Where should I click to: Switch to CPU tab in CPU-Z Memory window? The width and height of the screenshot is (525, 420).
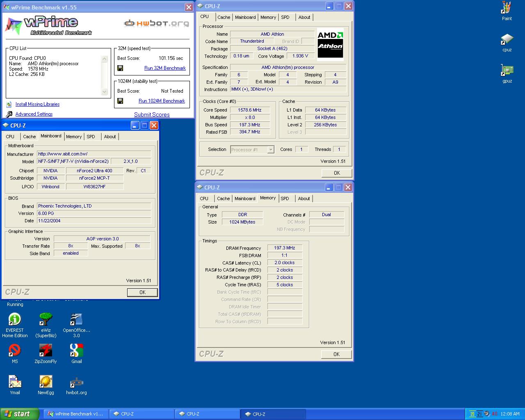coord(204,199)
